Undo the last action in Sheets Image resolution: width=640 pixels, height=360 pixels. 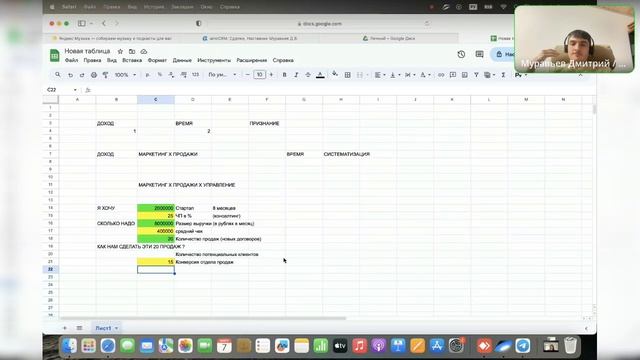[70, 75]
